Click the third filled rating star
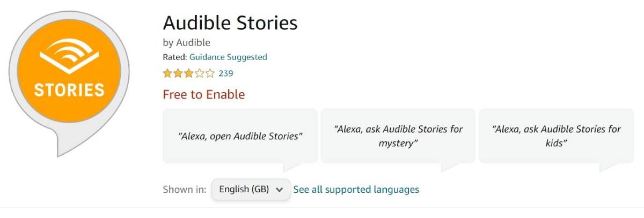Image resolution: width=644 pixels, height=218 pixels. (x=188, y=73)
